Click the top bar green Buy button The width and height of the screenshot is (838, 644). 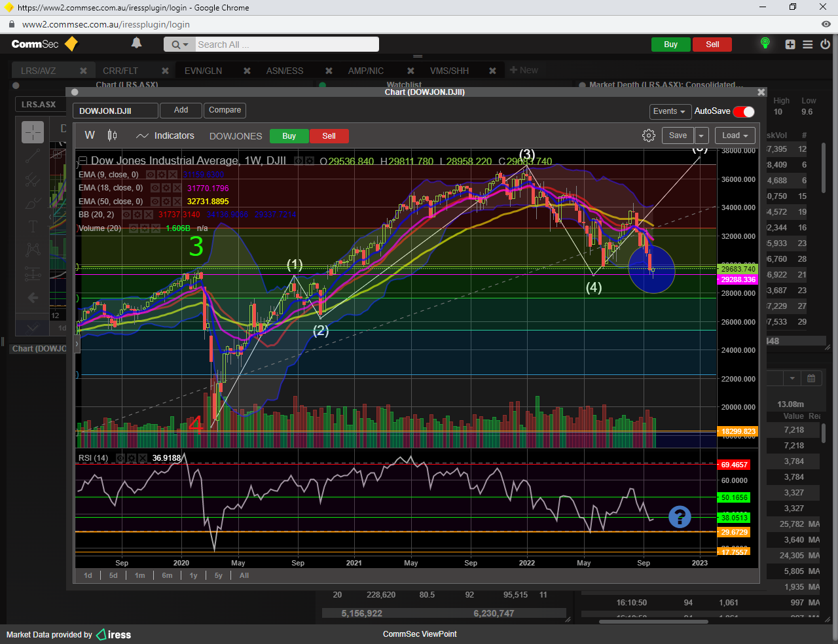671,45
